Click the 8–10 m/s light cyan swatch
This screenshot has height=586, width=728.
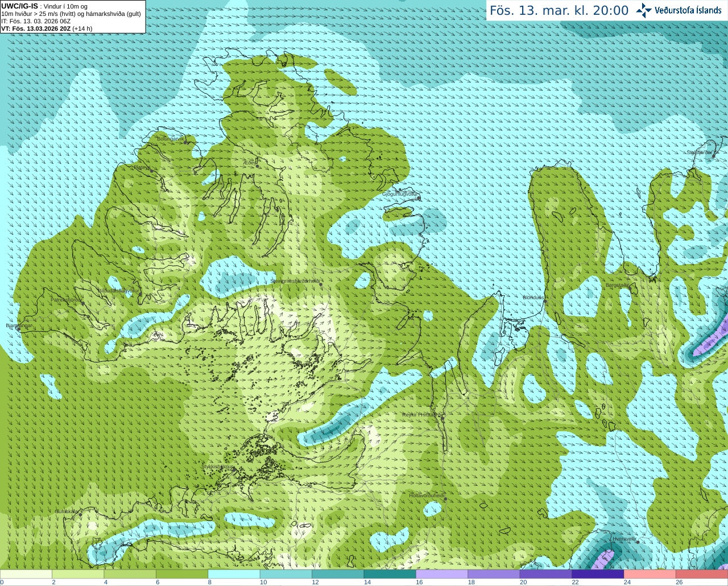tap(234, 574)
